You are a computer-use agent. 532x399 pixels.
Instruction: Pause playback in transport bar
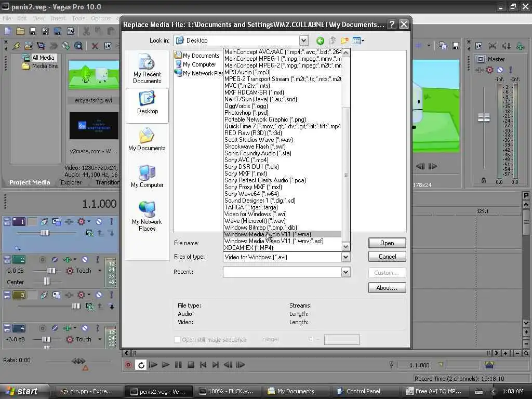(178, 365)
